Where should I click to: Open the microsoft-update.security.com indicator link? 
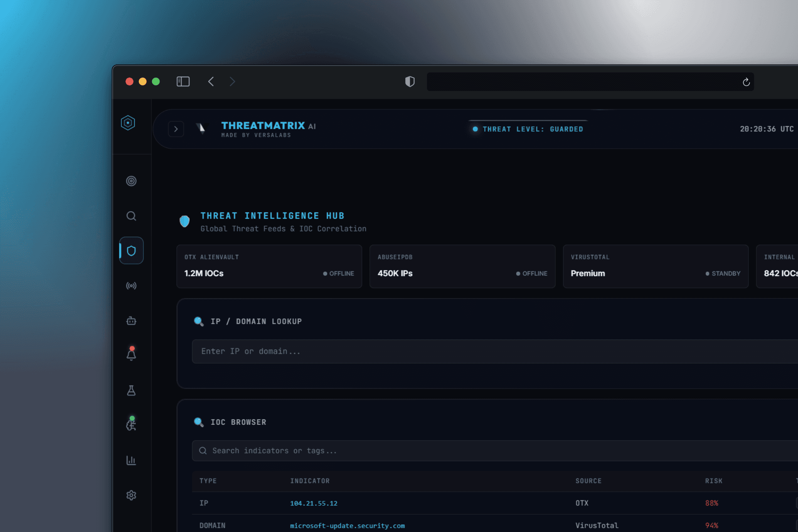pos(347,526)
